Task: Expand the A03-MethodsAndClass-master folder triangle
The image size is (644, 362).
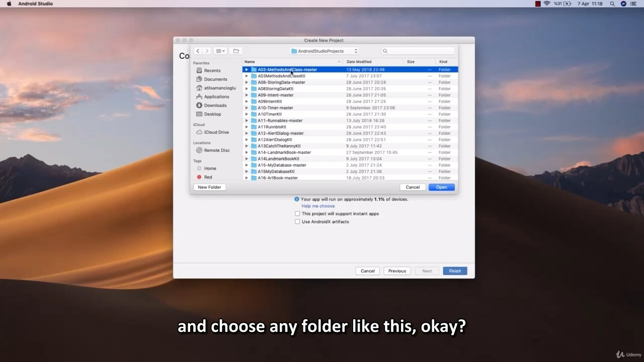Action: (x=247, y=70)
